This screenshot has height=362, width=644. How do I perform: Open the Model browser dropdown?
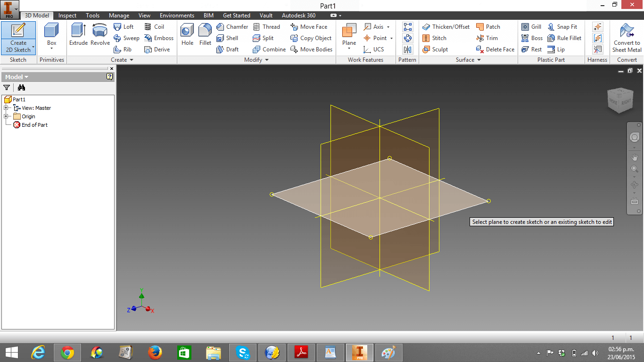(x=17, y=77)
